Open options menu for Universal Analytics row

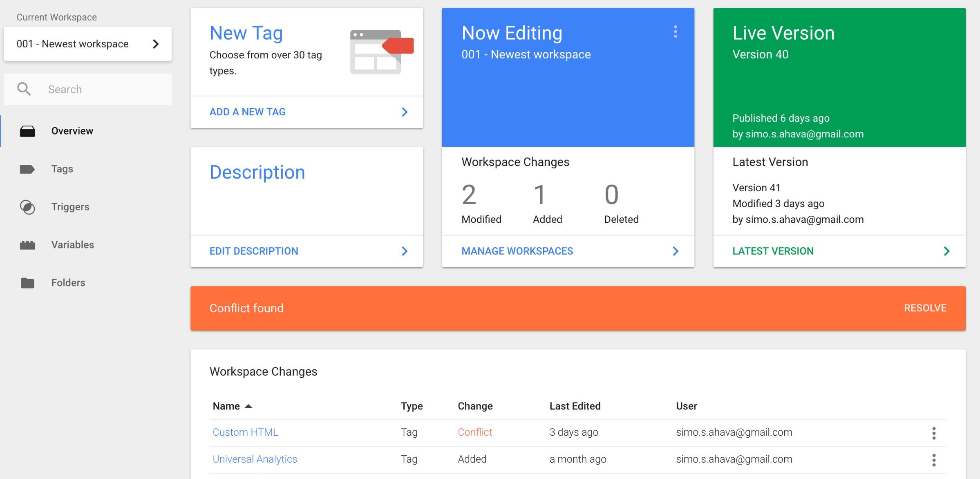(x=934, y=460)
